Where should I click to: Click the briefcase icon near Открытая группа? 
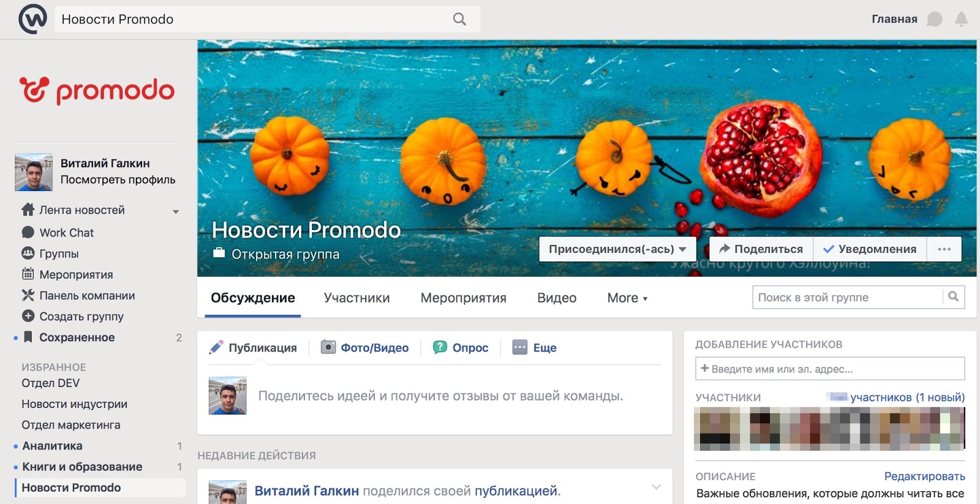219,252
